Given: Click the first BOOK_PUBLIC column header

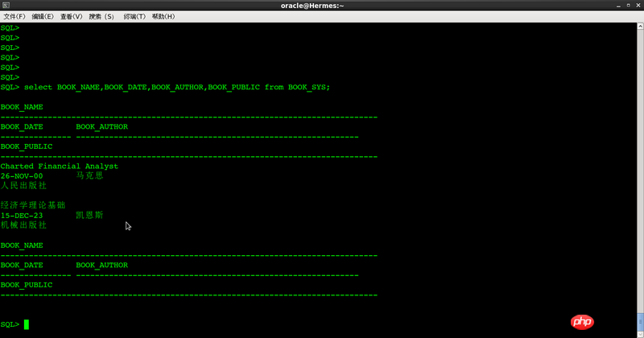Looking at the screenshot, I should coord(27,146).
